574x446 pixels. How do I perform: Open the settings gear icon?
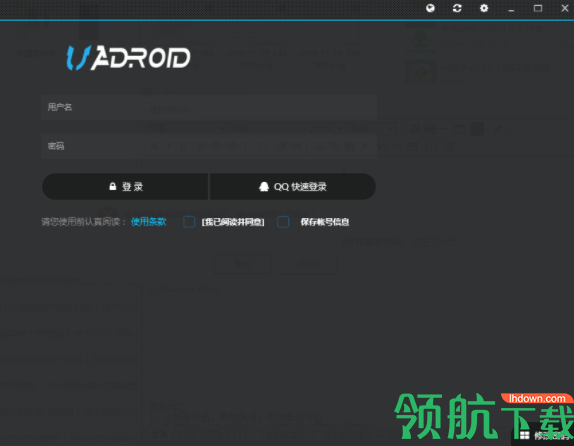point(484,8)
